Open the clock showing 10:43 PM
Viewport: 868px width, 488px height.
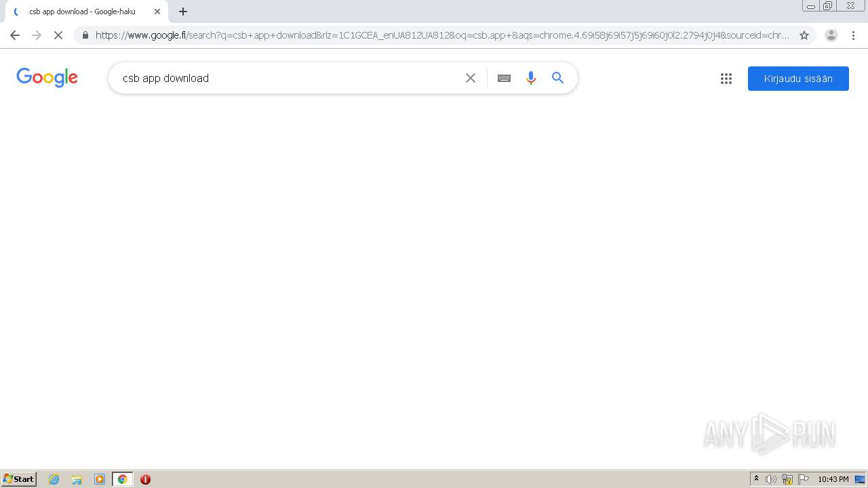(x=833, y=479)
